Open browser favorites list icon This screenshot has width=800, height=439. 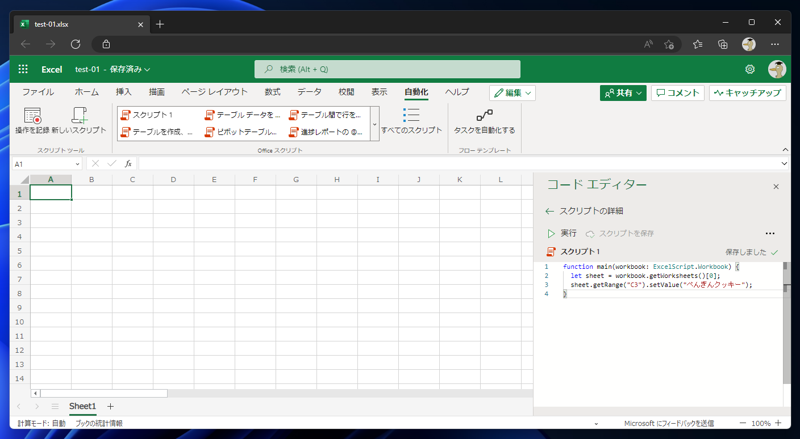(x=697, y=44)
